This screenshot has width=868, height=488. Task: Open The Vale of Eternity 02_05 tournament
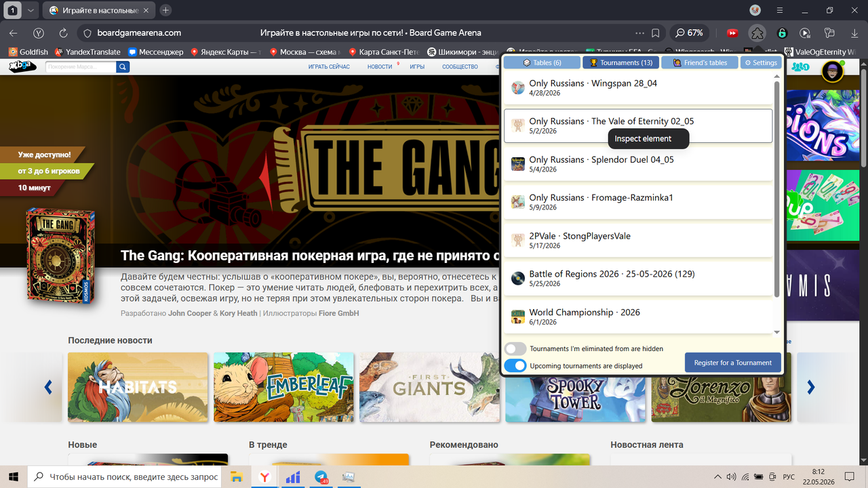click(x=638, y=125)
